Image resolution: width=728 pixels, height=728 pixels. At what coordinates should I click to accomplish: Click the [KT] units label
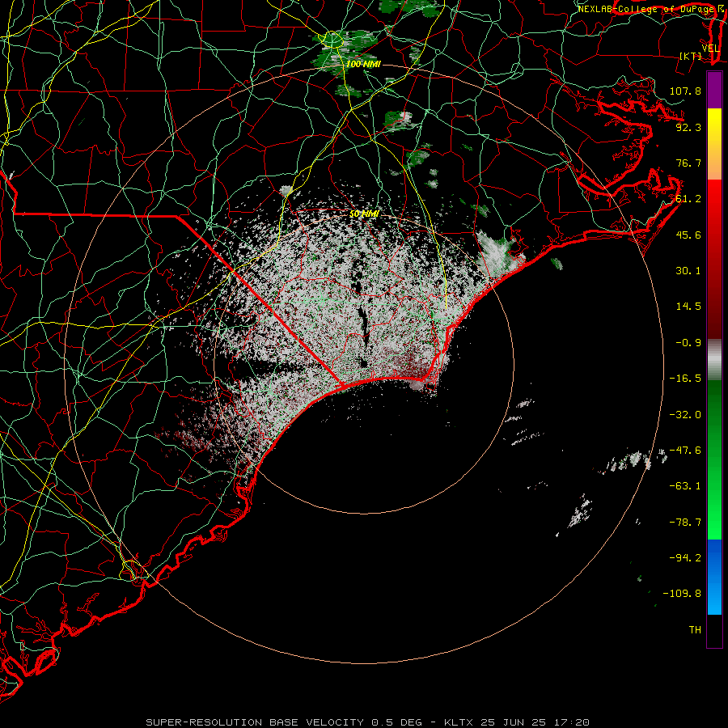click(690, 56)
